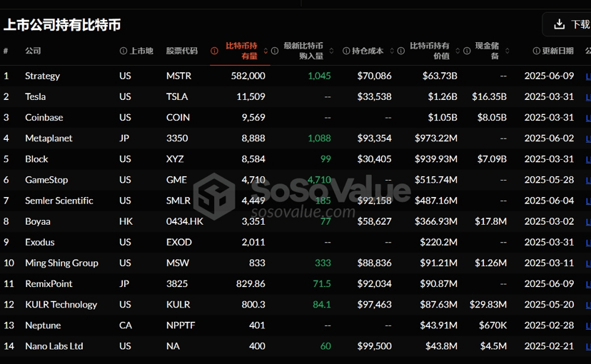Click the NPPTF ticker code
Screen dimensions: 591x364
(181, 325)
